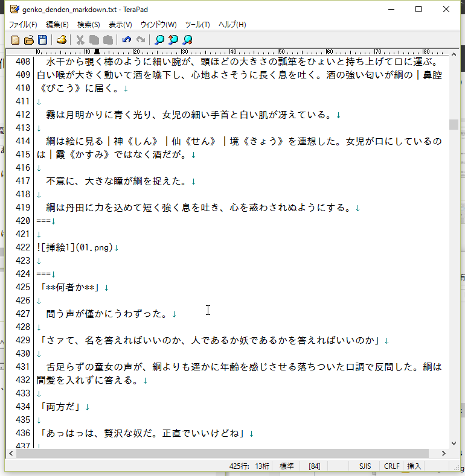
Task: Click the 挿入 insert mode status cell
Action: (414, 466)
